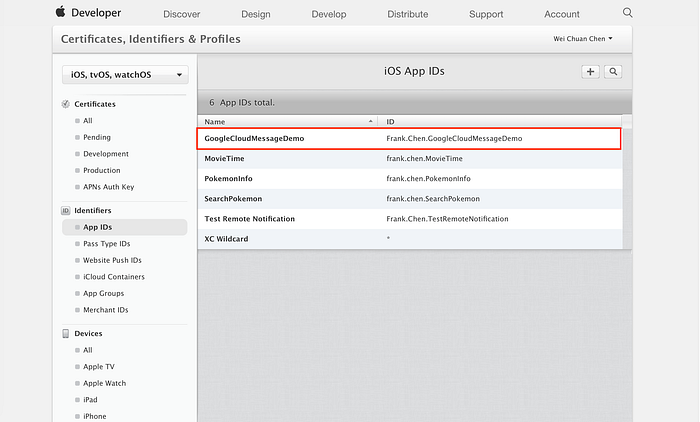The height and width of the screenshot is (422, 700).
Task: Select iPhone devices
Action: pyautogui.click(x=95, y=416)
